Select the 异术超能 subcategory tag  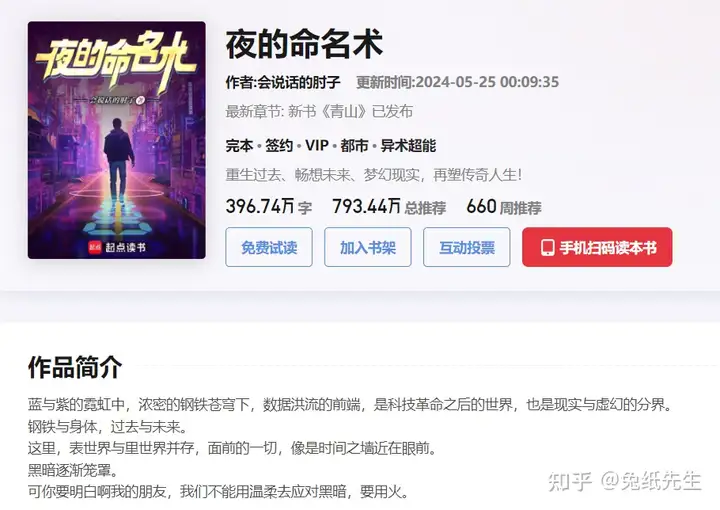[408, 146]
